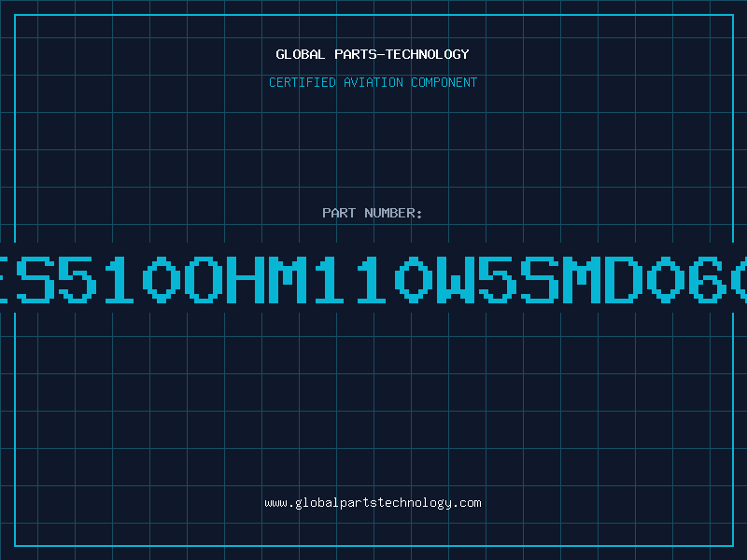
Task: Select the SMD letters in the part number
Action: (x=580, y=280)
